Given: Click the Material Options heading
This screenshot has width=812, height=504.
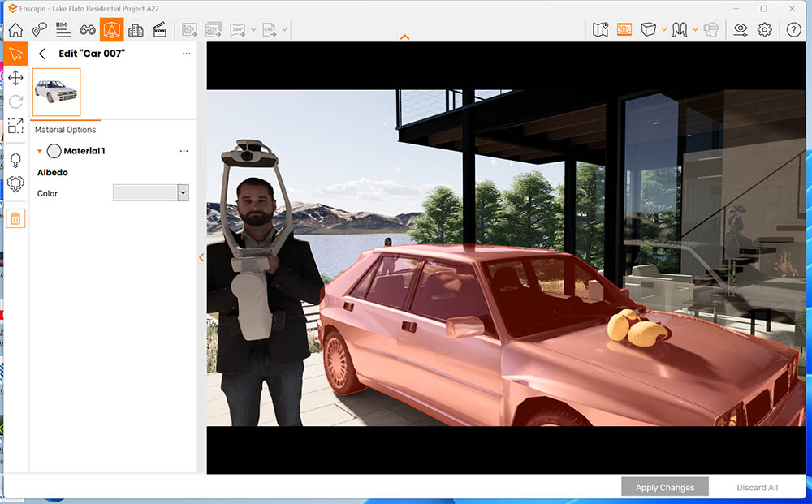Looking at the screenshot, I should coord(65,130).
